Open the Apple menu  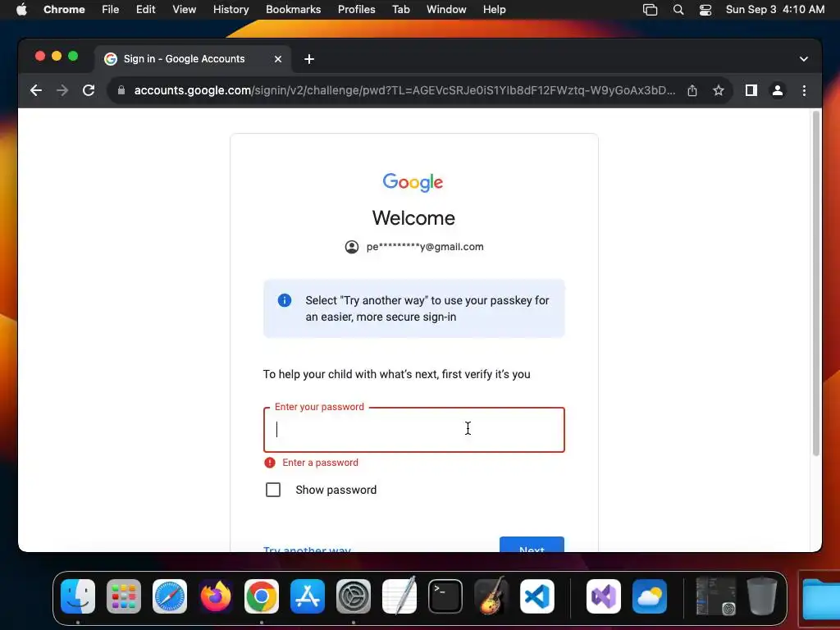21,10
